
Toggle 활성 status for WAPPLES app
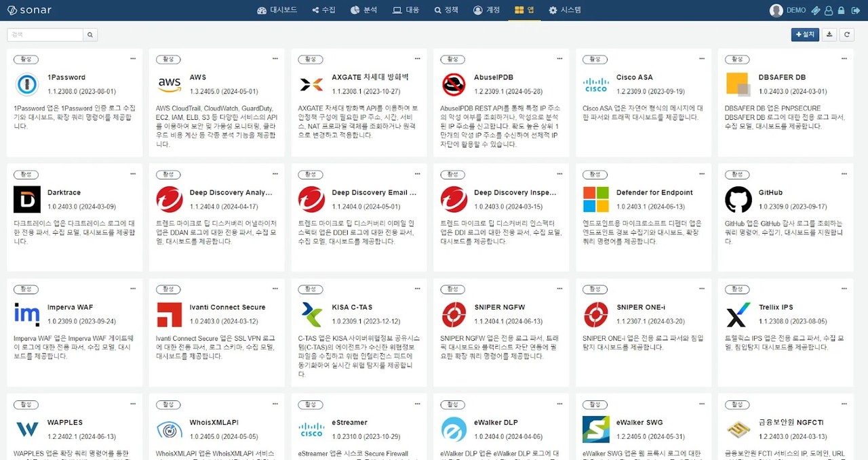coord(26,404)
